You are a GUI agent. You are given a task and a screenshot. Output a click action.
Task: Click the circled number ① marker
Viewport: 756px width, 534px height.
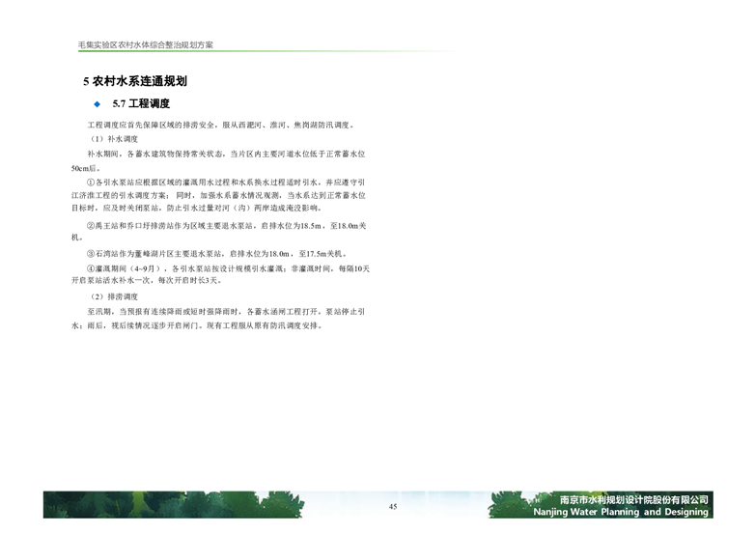[x=92, y=181]
